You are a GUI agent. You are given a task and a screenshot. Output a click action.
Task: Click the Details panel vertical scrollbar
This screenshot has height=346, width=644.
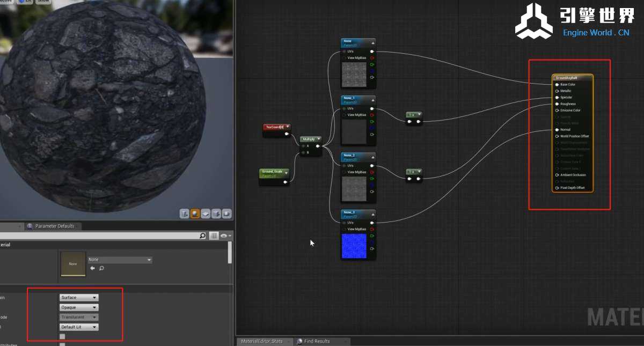click(230, 252)
